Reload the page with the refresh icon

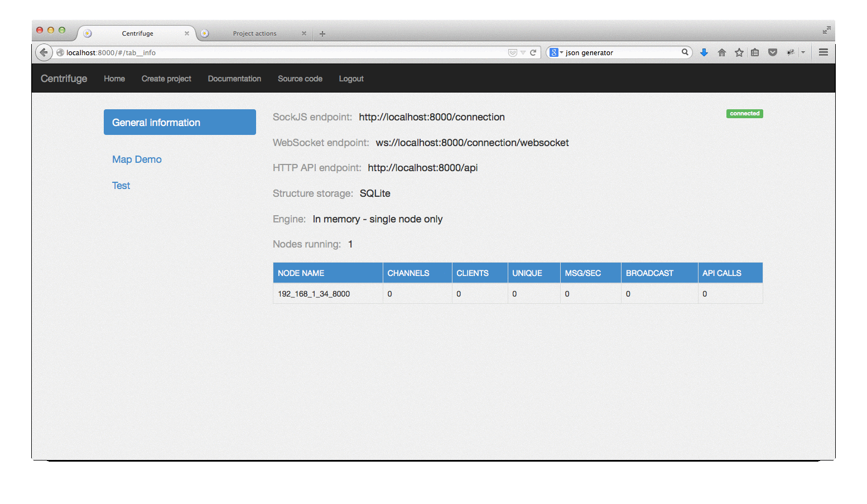tap(533, 52)
